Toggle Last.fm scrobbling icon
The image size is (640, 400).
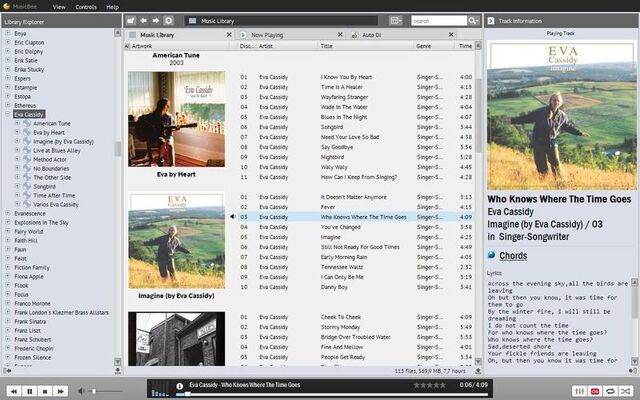click(595, 391)
